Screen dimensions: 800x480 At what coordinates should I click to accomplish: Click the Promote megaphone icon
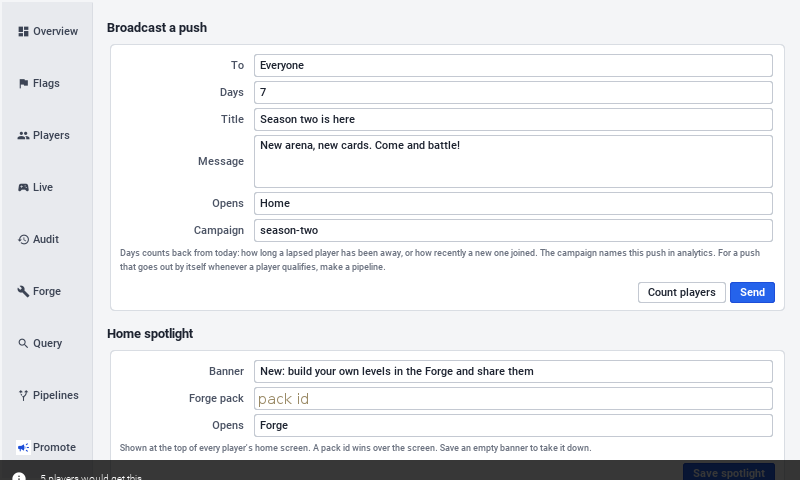point(23,448)
